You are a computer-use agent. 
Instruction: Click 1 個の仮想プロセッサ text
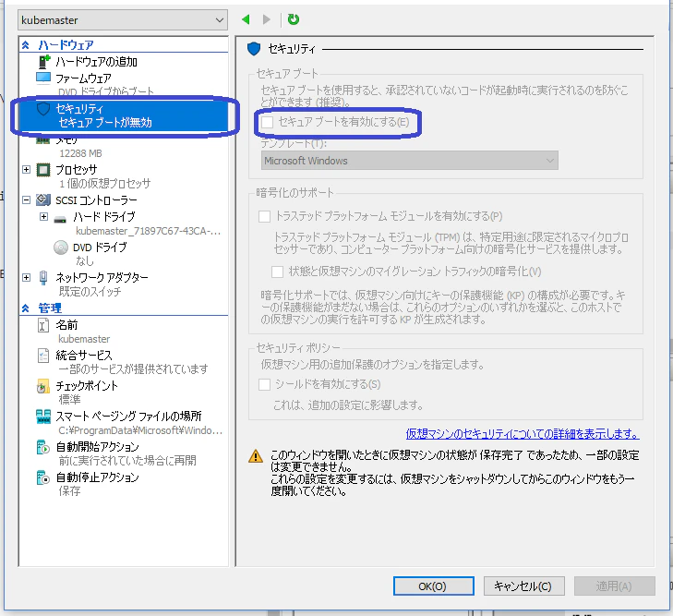tap(104, 184)
